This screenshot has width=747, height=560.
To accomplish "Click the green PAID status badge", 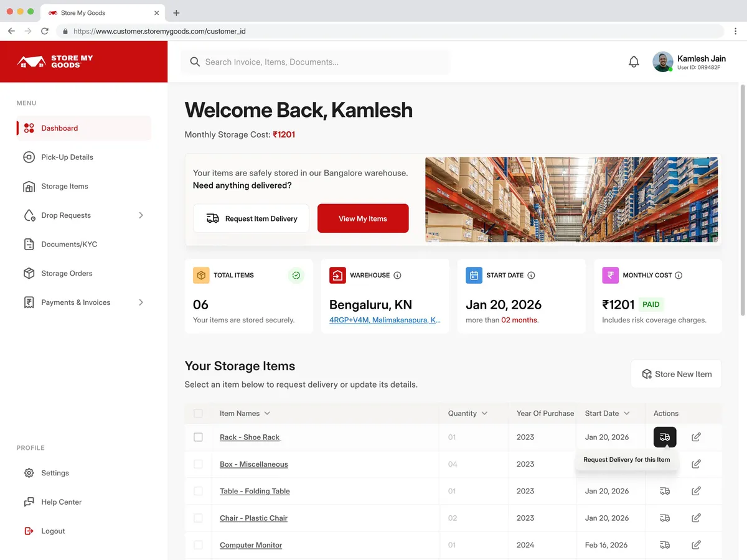I will [x=651, y=304].
